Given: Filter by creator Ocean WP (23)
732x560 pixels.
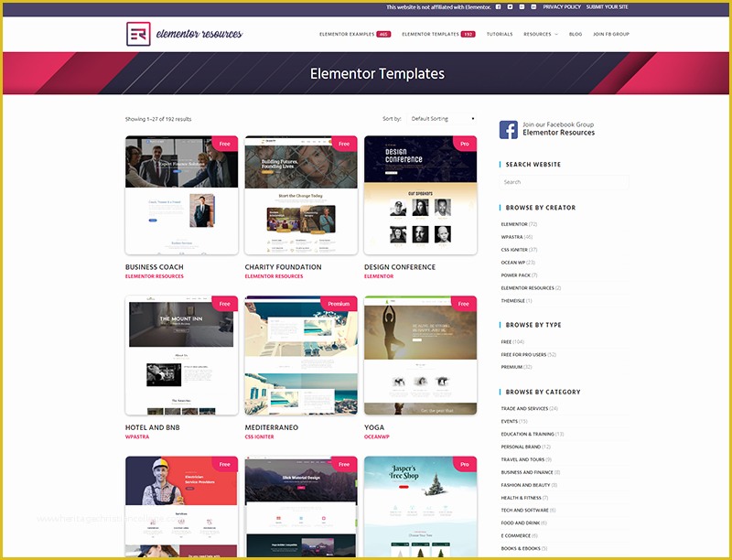Looking at the screenshot, I should pos(518,263).
